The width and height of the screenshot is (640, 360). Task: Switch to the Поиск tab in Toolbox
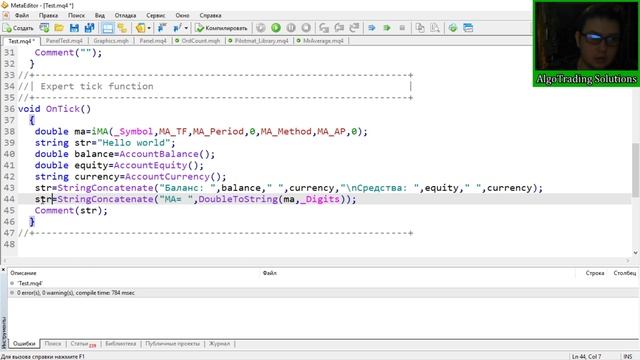click(x=53, y=344)
